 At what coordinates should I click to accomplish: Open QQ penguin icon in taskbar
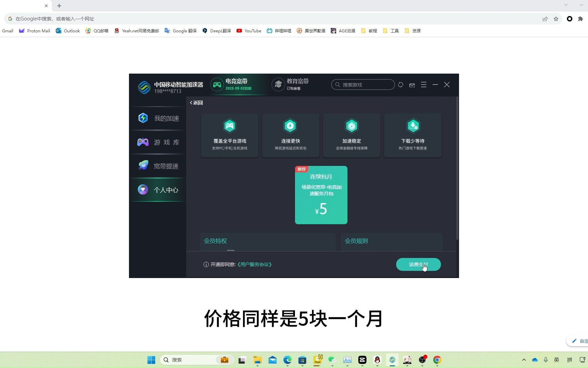click(x=377, y=360)
